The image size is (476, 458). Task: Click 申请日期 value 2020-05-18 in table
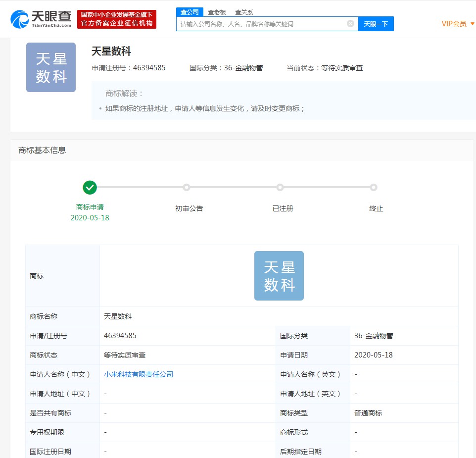[x=374, y=355]
